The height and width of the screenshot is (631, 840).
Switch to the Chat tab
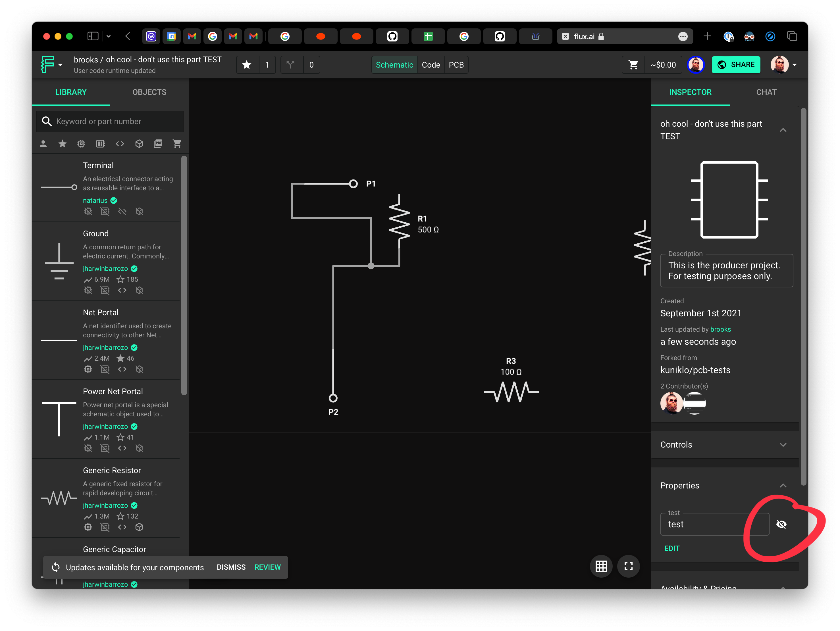click(x=766, y=92)
